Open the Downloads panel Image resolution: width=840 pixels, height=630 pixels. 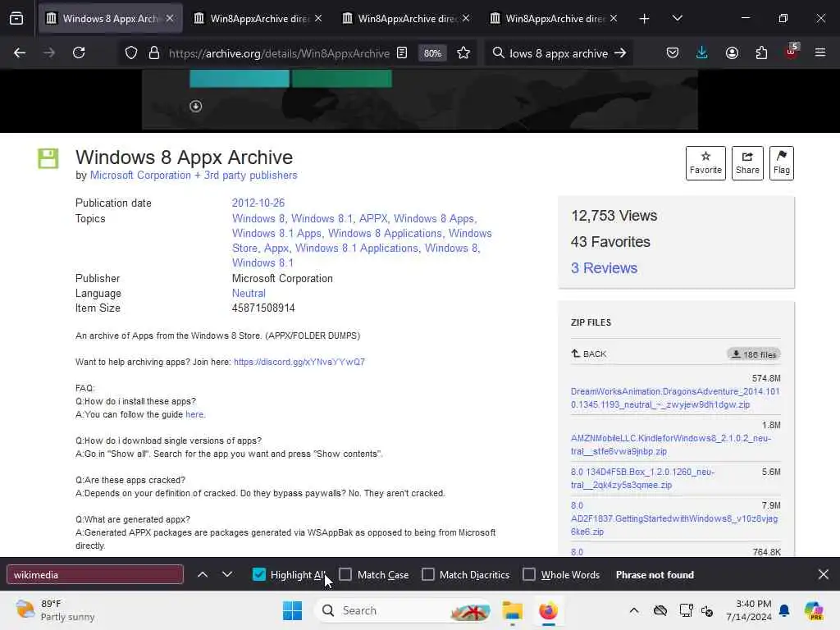pyautogui.click(x=702, y=53)
